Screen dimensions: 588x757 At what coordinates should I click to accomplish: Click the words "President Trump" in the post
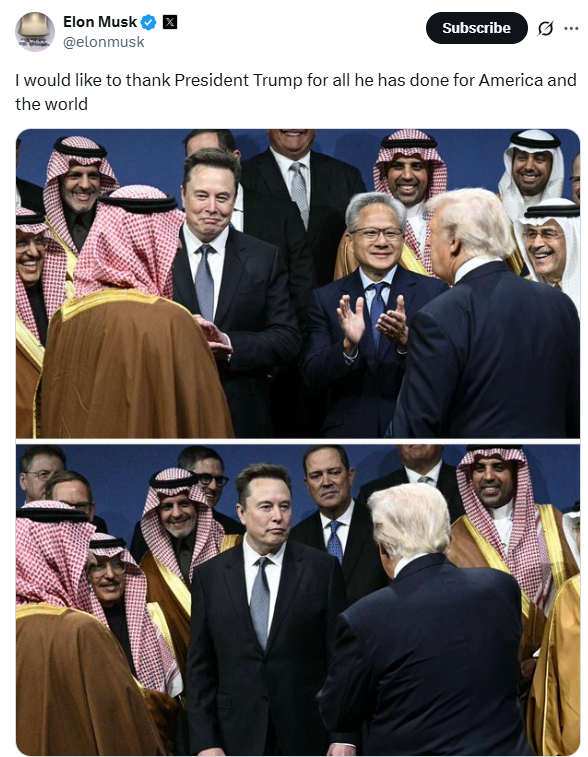coord(238,80)
